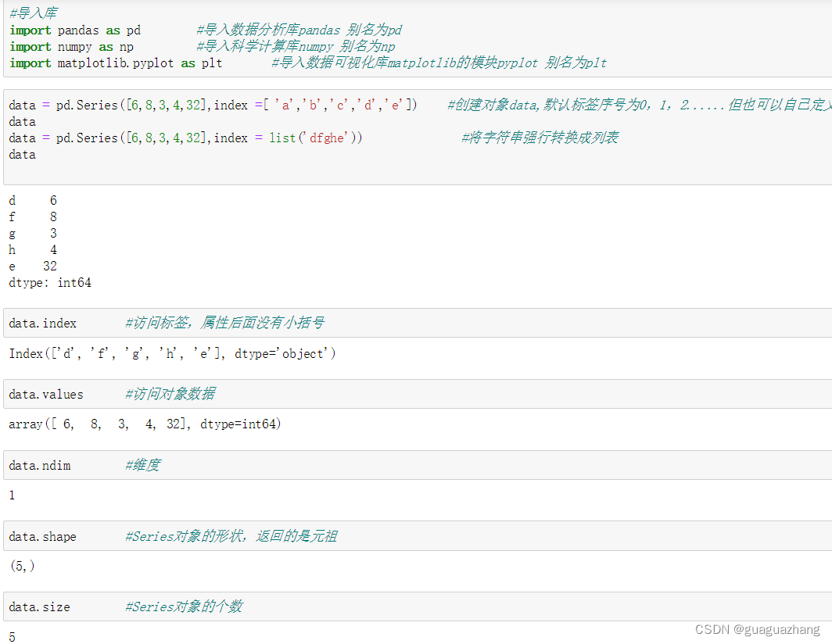Click the output row 'e 32'

(x=32, y=267)
